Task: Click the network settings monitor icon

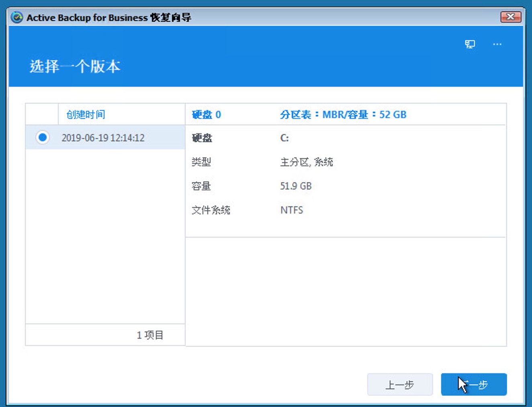Action: pos(470,44)
